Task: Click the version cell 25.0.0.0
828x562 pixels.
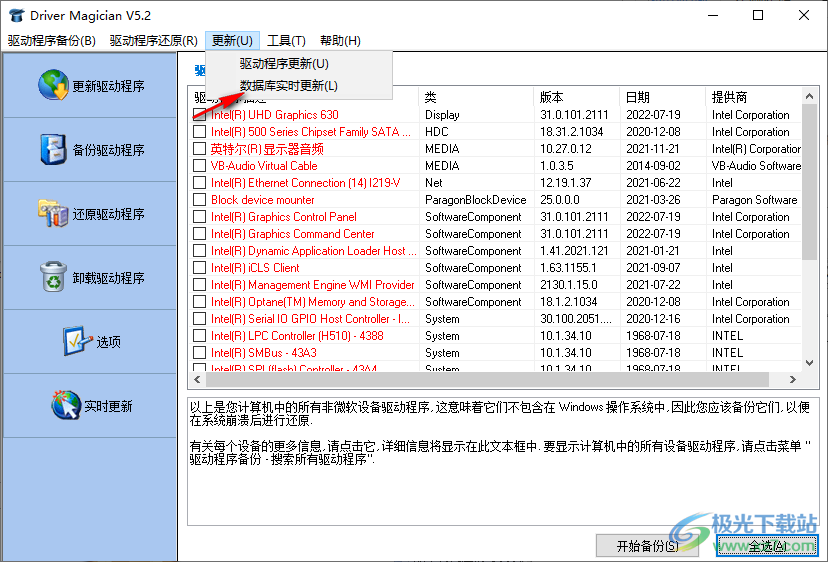Action: (560, 200)
